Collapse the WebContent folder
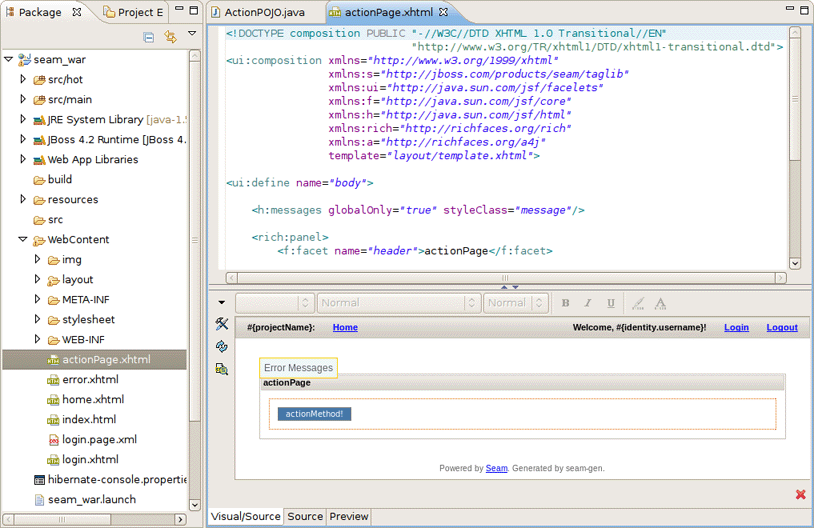 click(23, 240)
